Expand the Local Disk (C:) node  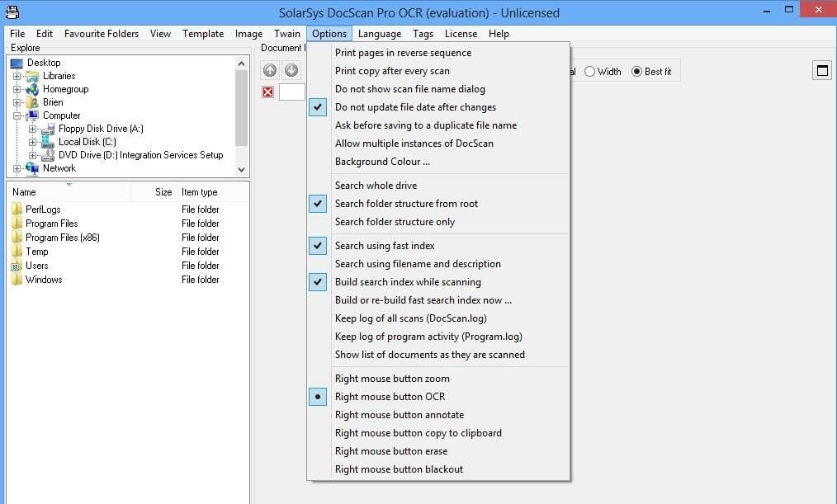[32, 143]
